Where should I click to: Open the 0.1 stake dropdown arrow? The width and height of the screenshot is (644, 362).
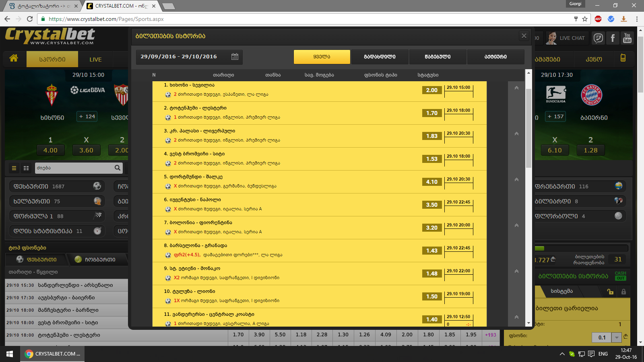[617, 337]
